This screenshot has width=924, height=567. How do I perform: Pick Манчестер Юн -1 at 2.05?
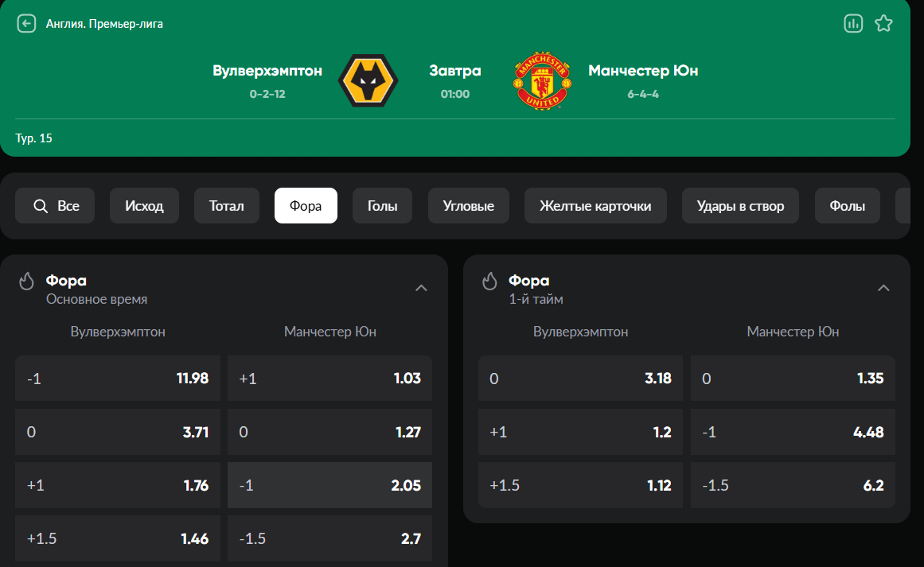click(329, 485)
